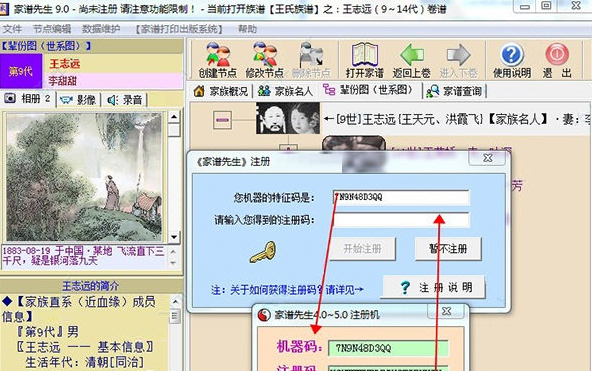This screenshot has height=371, width=592.
Task: Open 使用说明 help icon
Action: pyautogui.click(x=512, y=55)
